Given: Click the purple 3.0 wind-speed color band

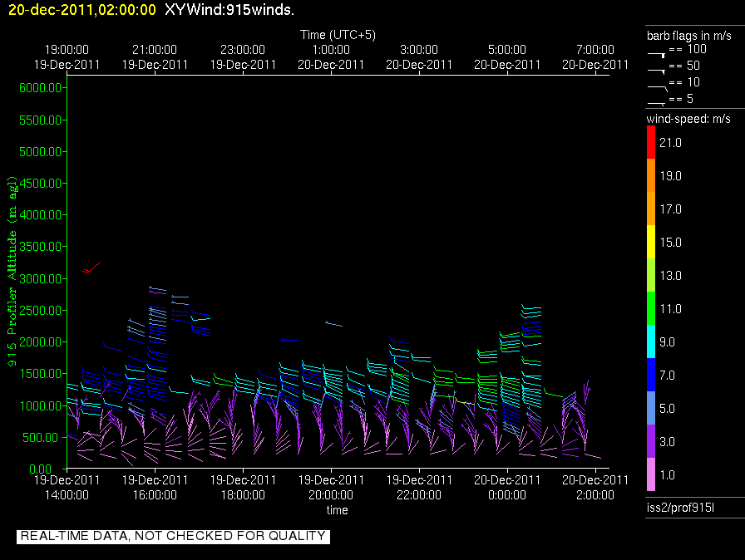Looking at the screenshot, I should coord(651,441).
